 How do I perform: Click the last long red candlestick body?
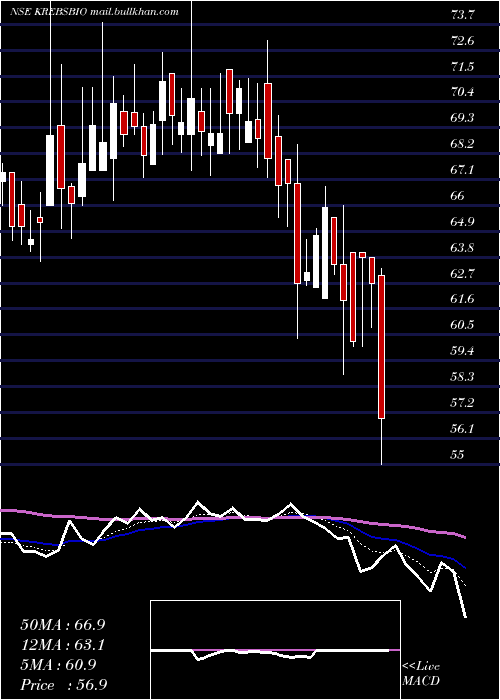click(382, 347)
